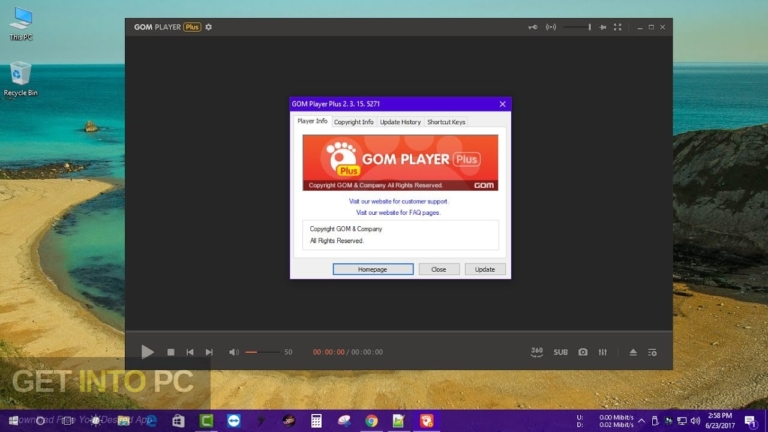Image resolution: width=768 pixels, height=432 pixels.
Task: Minimize the GOM Player window
Action: tap(640, 27)
